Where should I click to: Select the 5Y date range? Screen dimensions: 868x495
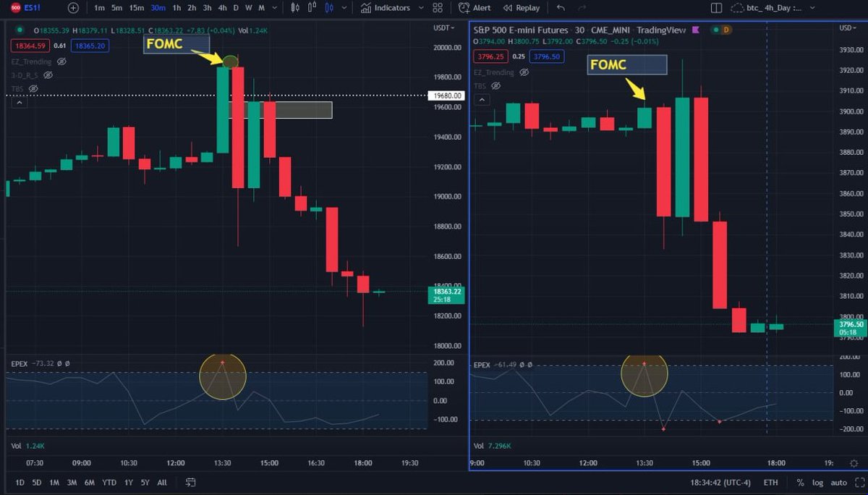pos(145,482)
